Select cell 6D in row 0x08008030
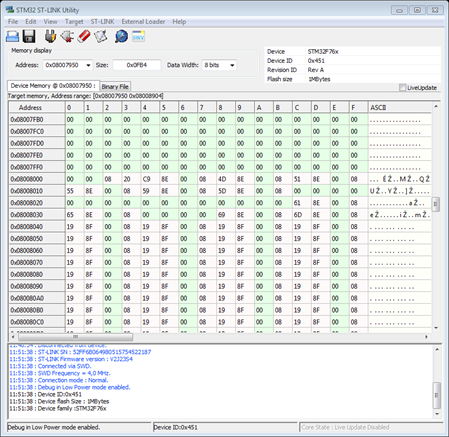Screen dimensions: 449x437 pos(301,215)
